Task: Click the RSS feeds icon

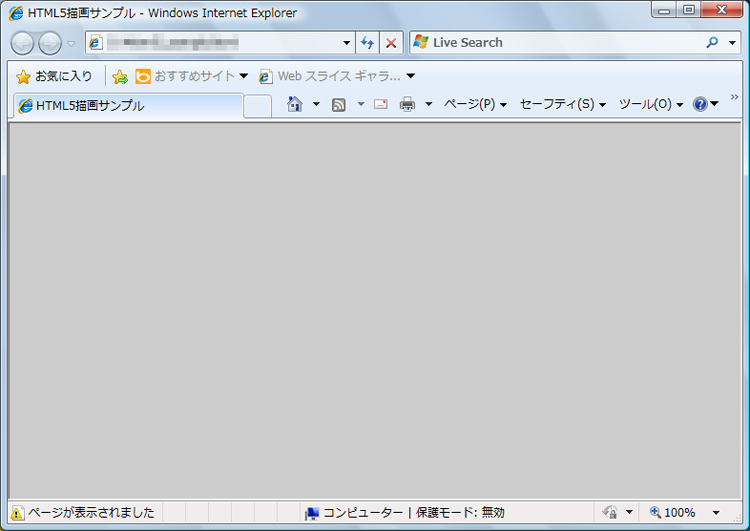Action: [339, 104]
